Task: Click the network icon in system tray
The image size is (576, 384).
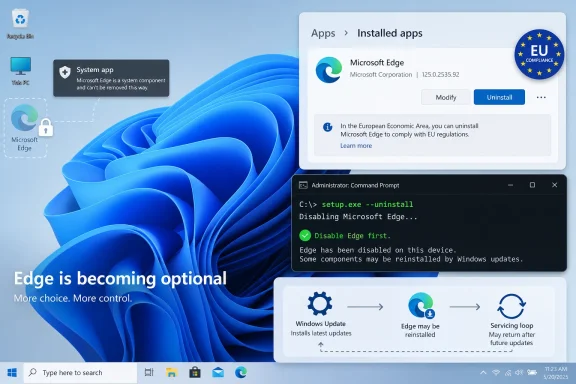Action: 508,373
